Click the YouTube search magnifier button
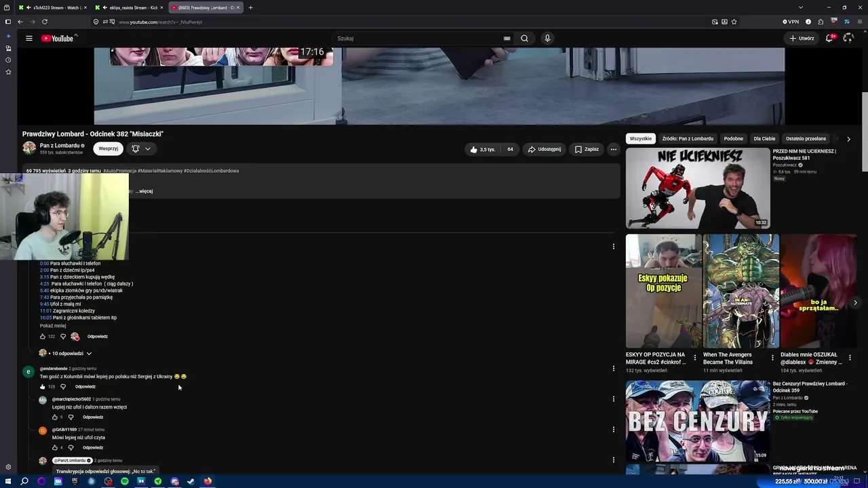Screen dimensions: 868x488 524,39
